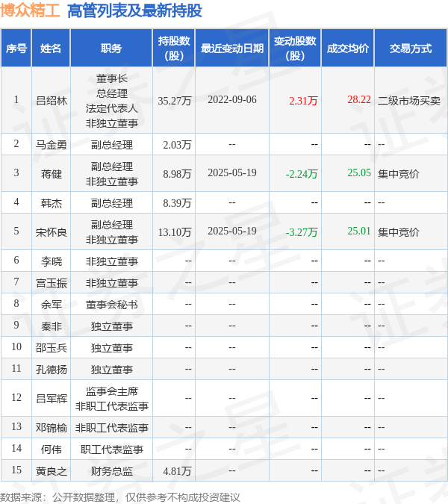Viewport: 448px width, 504px height.
Task: Click the green -2.24万 change value
Action: tap(302, 174)
